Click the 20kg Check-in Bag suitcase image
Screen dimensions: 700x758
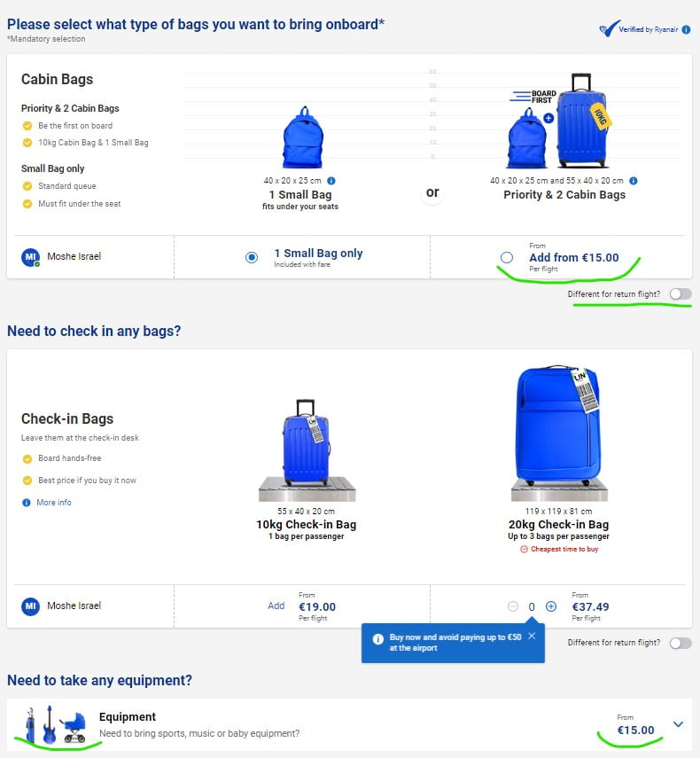pyautogui.click(x=558, y=426)
